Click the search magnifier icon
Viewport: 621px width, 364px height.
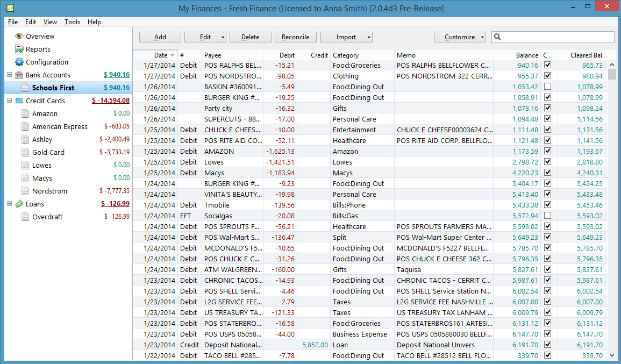tap(497, 37)
